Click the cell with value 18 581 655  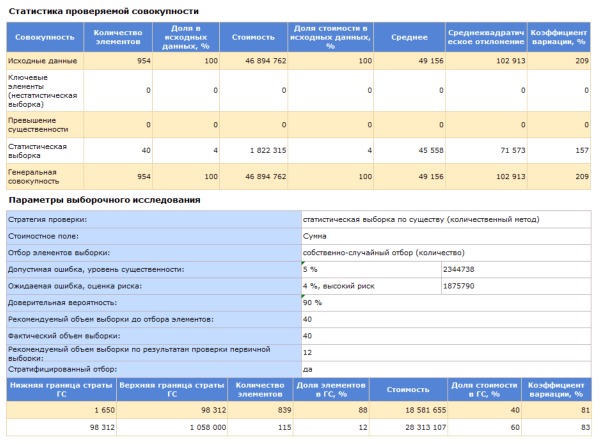[408, 410]
